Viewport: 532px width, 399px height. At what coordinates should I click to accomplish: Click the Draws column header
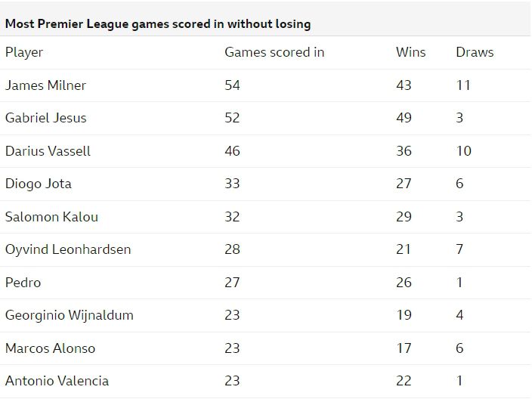[475, 52]
